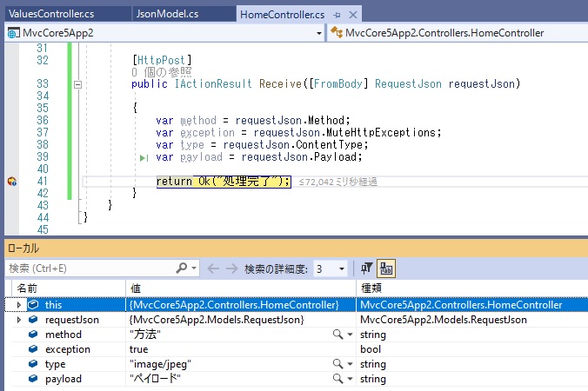Screen dimensions: 588x391
Task: Click the breakpoint marker on line 41
Action: [12, 182]
